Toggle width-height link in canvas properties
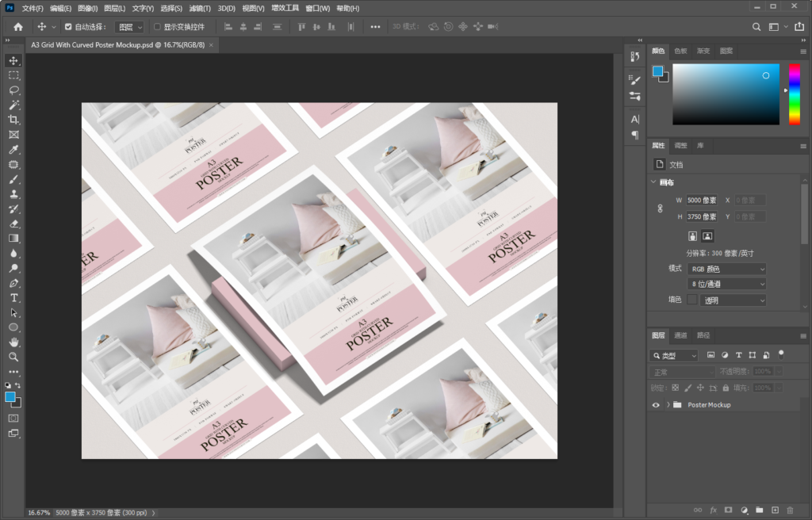The height and width of the screenshot is (520, 812). pos(661,208)
